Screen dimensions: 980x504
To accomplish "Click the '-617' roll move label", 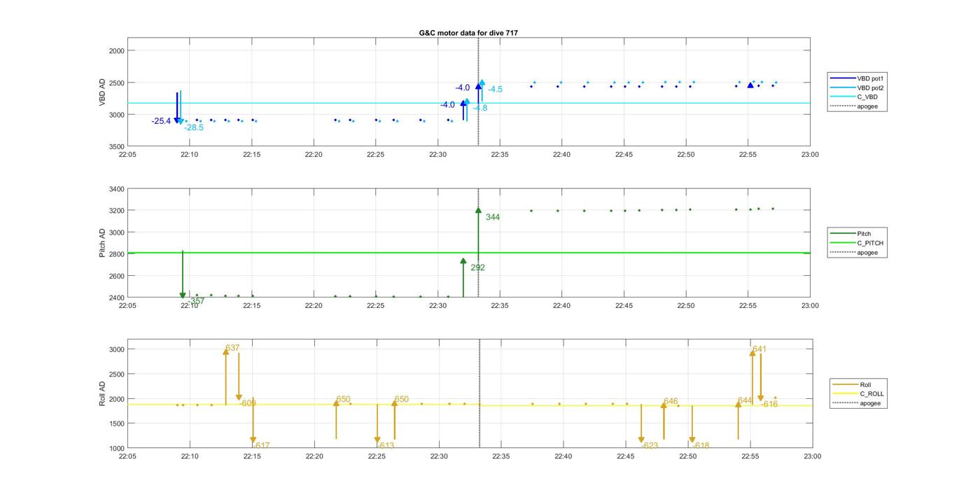I will point(261,445).
